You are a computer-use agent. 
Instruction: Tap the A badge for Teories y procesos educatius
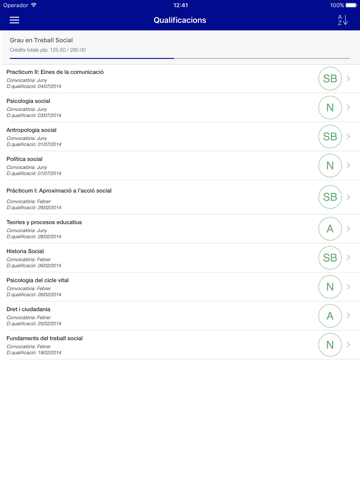pos(330,229)
